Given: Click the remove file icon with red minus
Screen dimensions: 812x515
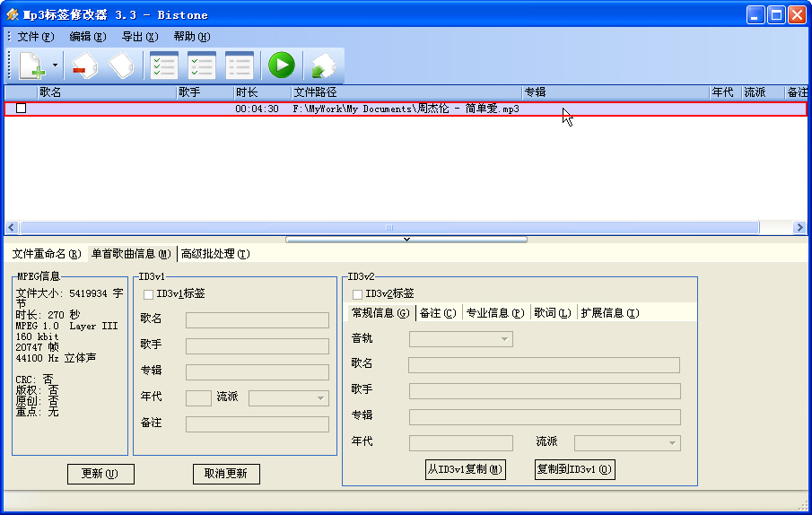Looking at the screenshot, I should (83, 65).
